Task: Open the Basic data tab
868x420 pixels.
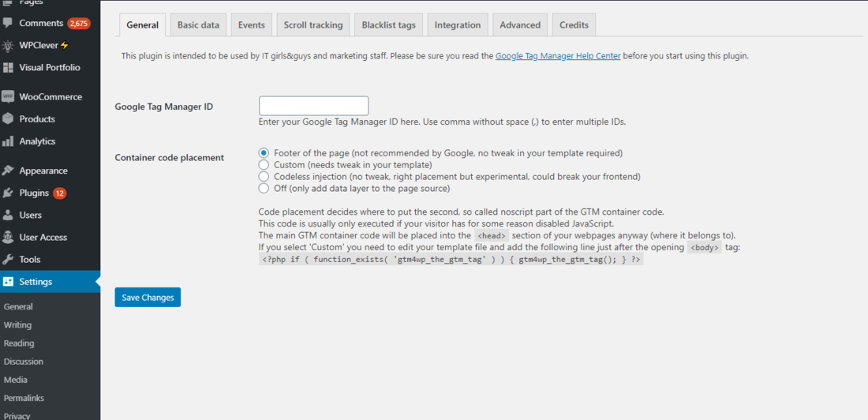Action: [198, 25]
